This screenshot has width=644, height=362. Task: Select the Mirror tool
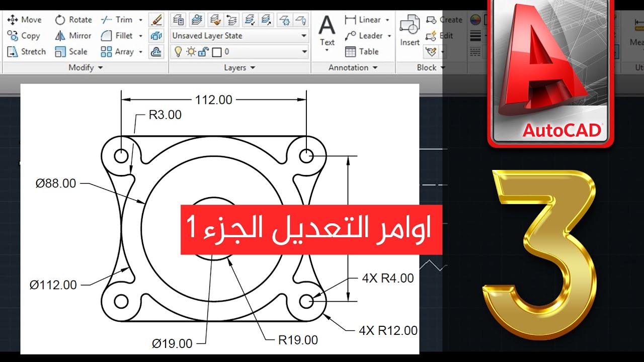click(x=73, y=36)
